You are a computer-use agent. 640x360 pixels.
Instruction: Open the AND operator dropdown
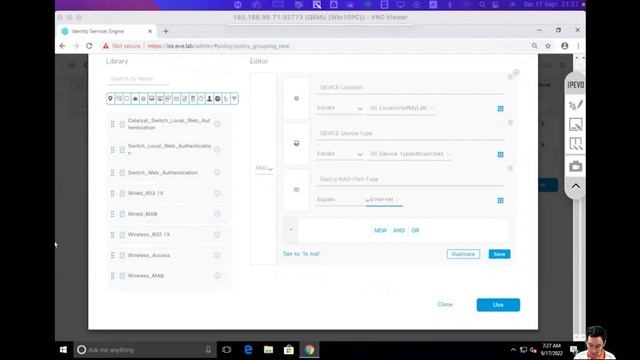pos(264,168)
